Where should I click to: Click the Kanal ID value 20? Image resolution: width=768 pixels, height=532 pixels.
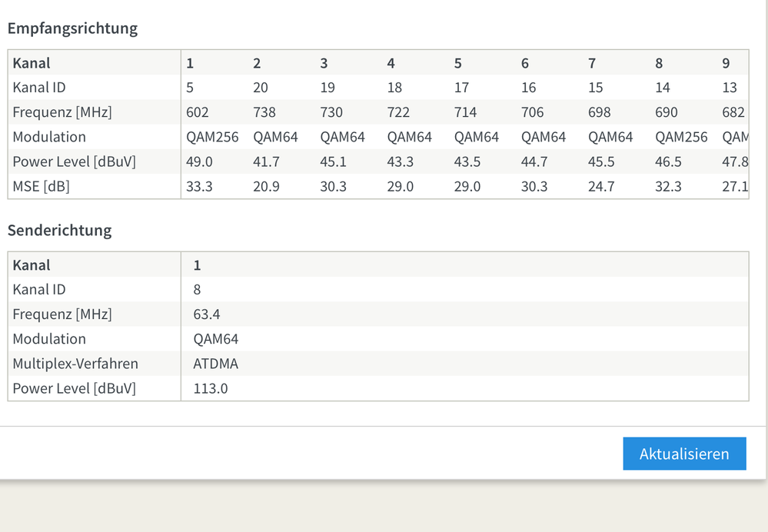coord(261,88)
